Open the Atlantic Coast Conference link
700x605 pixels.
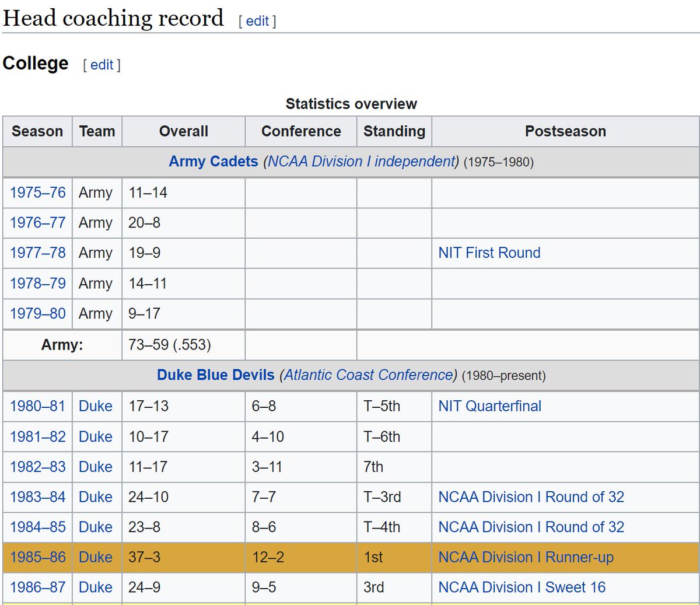(369, 375)
